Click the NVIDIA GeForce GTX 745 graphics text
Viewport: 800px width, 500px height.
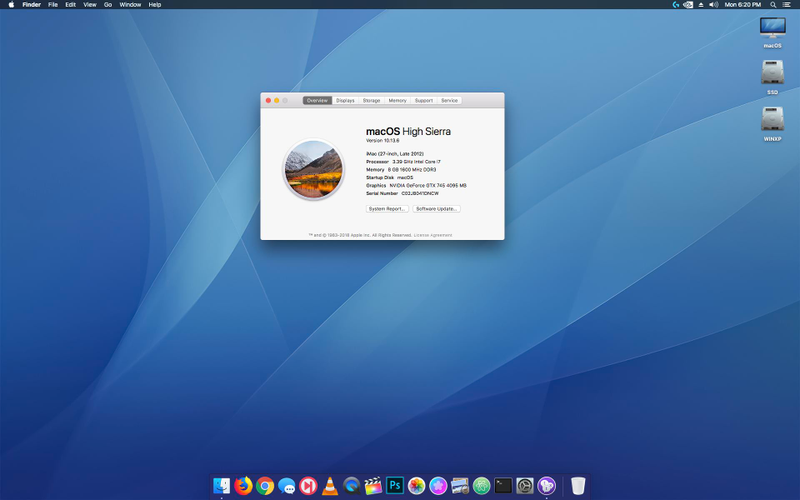click(x=428, y=186)
